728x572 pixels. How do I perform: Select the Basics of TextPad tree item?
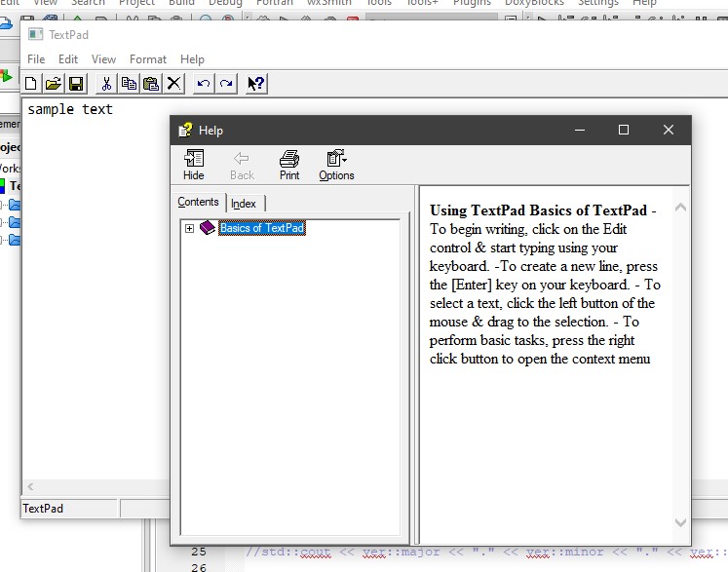[x=262, y=228]
